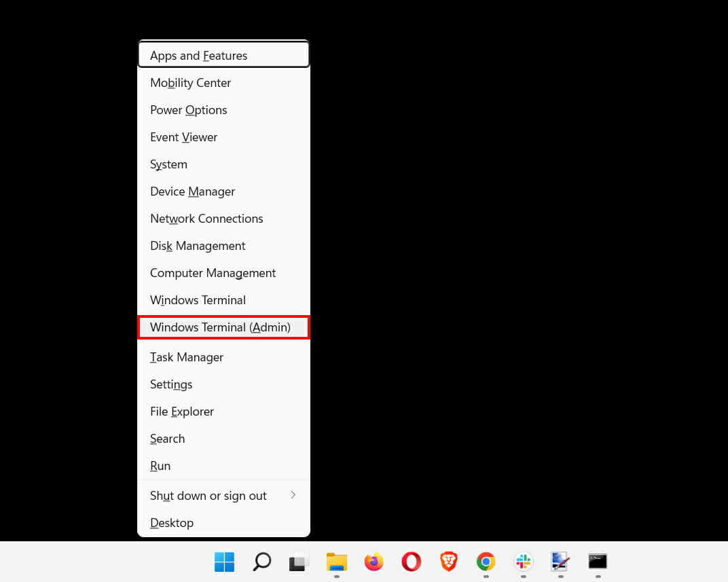728x582 pixels.
Task: Open Slack from the taskbar
Action: click(522, 562)
